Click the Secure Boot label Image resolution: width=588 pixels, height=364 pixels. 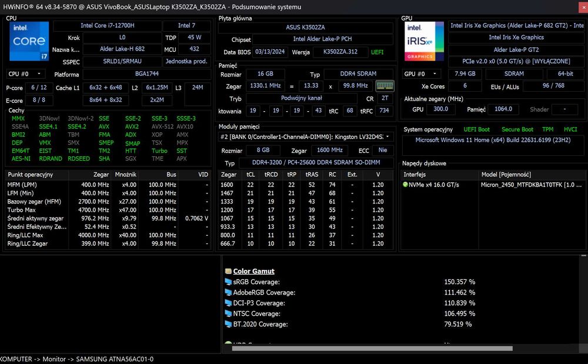tap(517, 129)
